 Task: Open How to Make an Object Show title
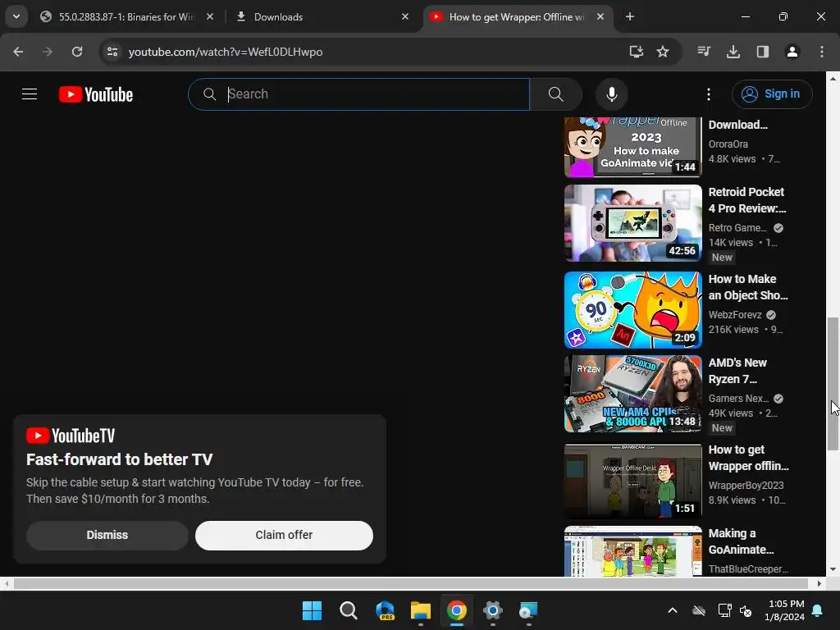point(748,287)
